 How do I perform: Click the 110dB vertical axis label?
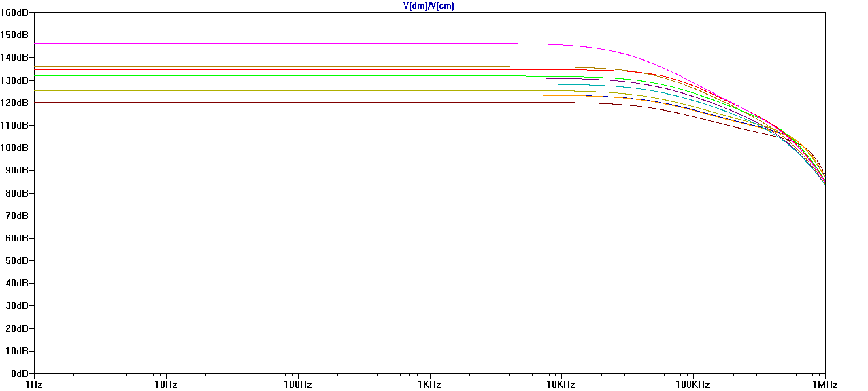click(x=14, y=125)
